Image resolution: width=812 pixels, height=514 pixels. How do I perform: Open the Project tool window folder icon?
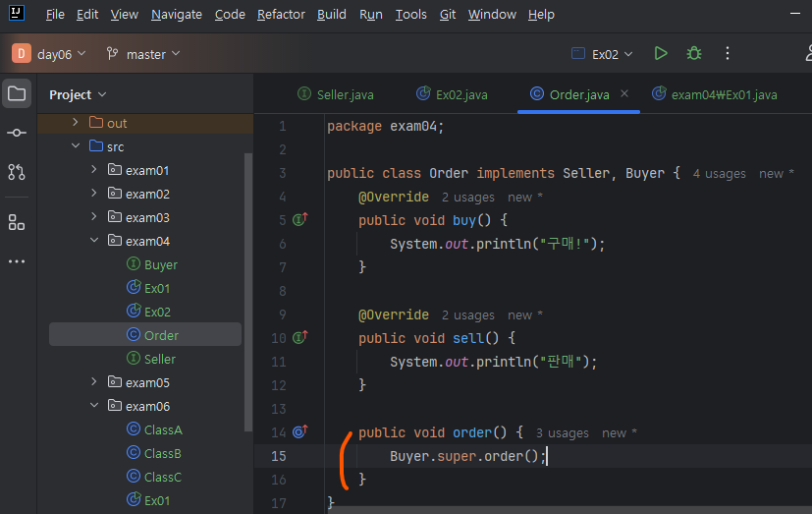pos(17,93)
